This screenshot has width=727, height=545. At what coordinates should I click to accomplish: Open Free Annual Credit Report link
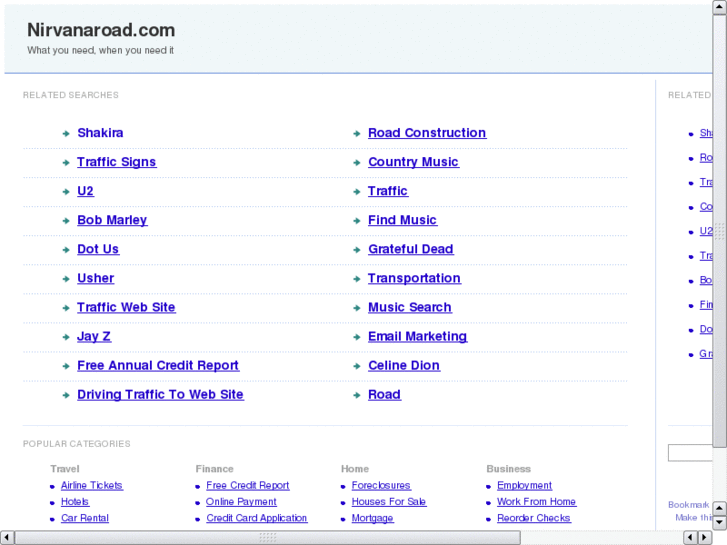pos(158,365)
